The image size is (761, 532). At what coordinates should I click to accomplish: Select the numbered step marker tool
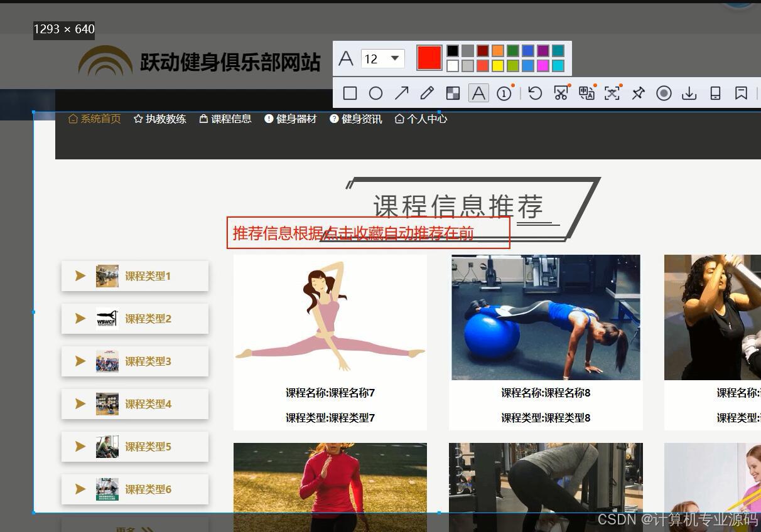point(504,93)
